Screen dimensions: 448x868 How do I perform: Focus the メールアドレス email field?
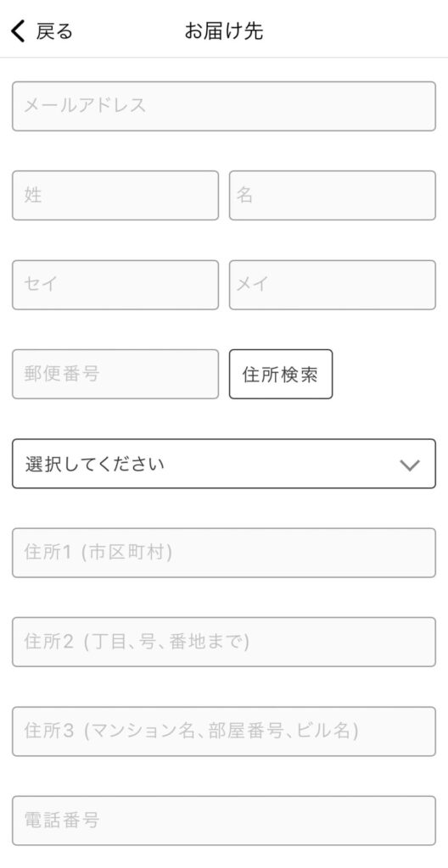point(224,106)
